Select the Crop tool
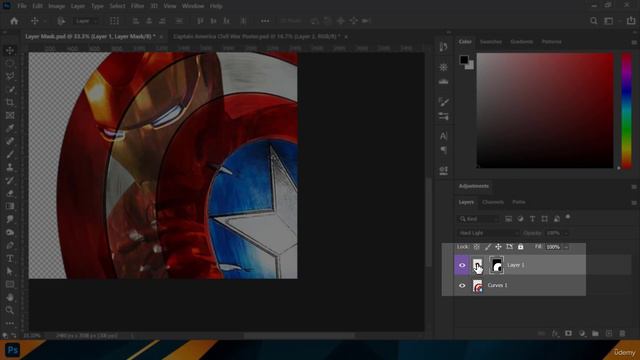 click(10, 102)
